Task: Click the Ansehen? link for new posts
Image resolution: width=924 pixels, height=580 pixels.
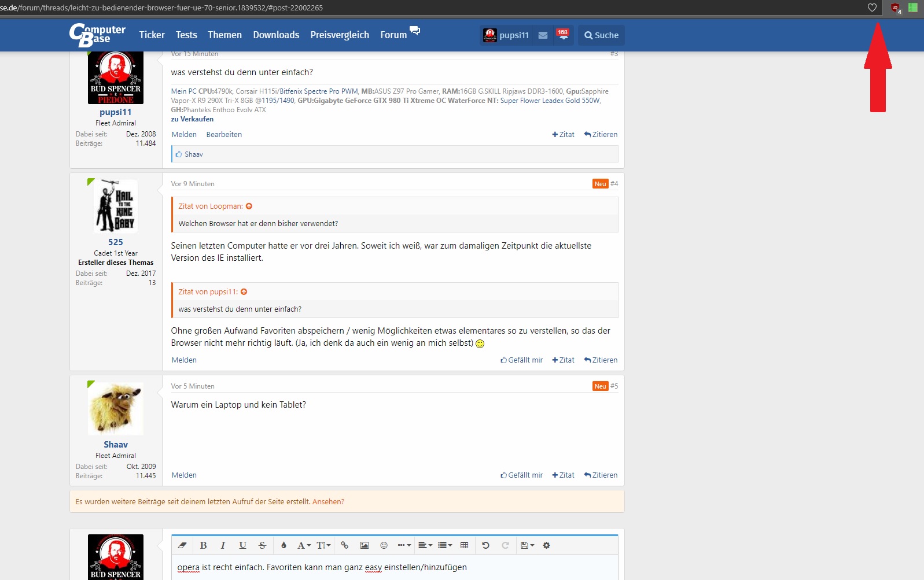Action: point(328,502)
